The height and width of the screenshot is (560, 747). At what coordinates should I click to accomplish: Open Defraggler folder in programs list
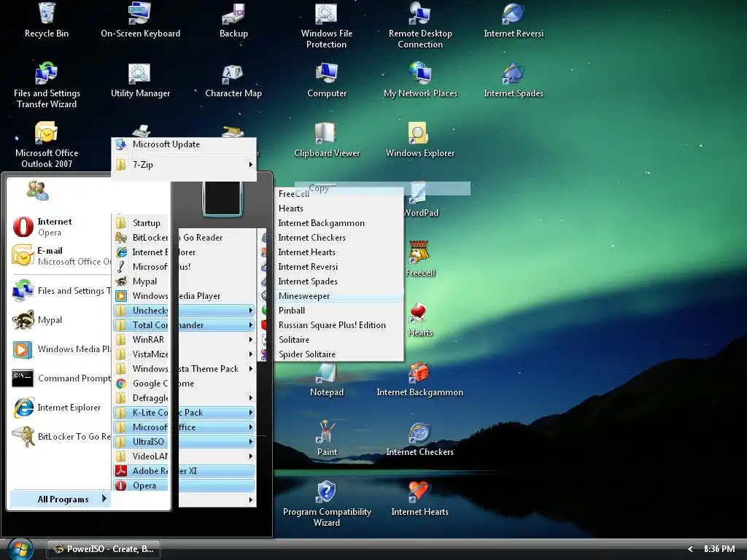tap(184, 398)
